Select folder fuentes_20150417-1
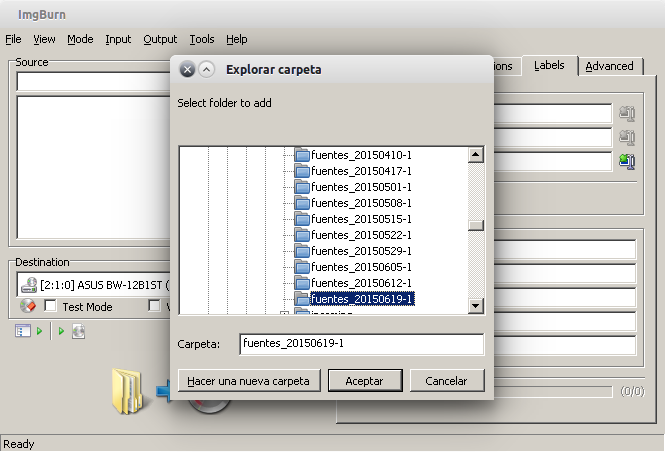This screenshot has height=452, width=665. pos(361,171)
